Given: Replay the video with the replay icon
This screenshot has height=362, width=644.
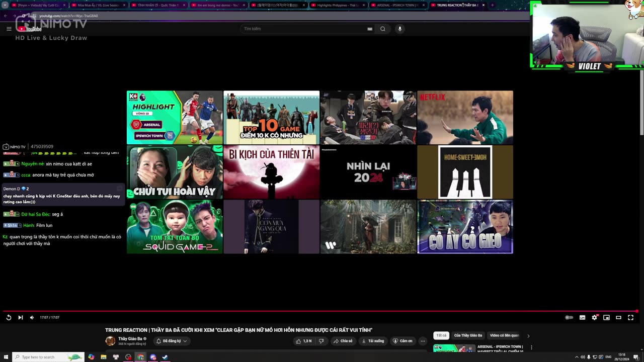Looking at the screenshot, I should pyautogui.click(x=9, y=317).
